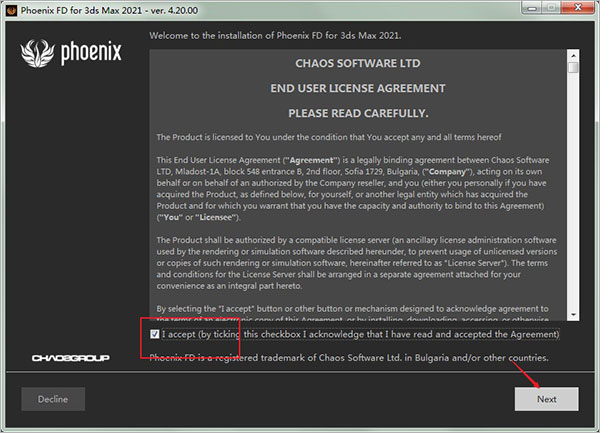Untick the "I accept" agreement checkbox
Image resolution: width=600 pixels, height=433 pixels.
[155, 334]
